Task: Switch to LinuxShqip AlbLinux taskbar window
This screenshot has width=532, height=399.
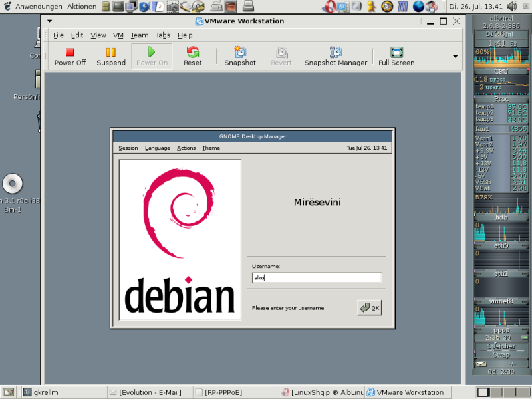Action: click(x=323, y=392)
